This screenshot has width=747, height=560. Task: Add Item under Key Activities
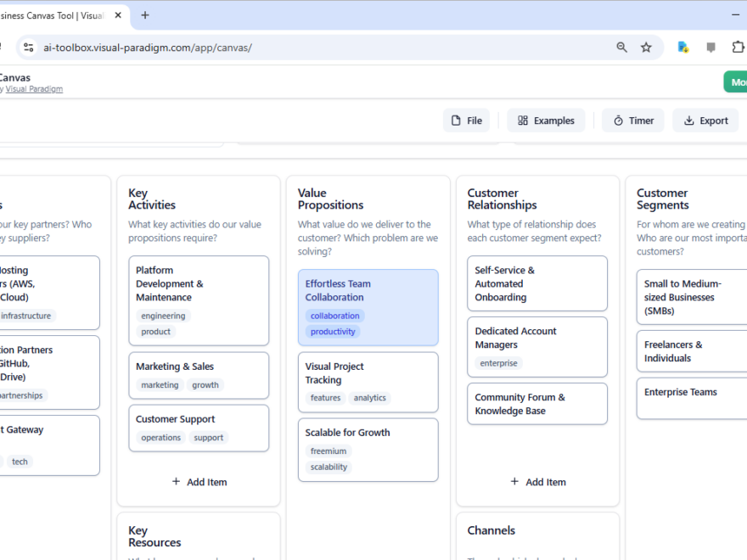(x=199, y=482)
